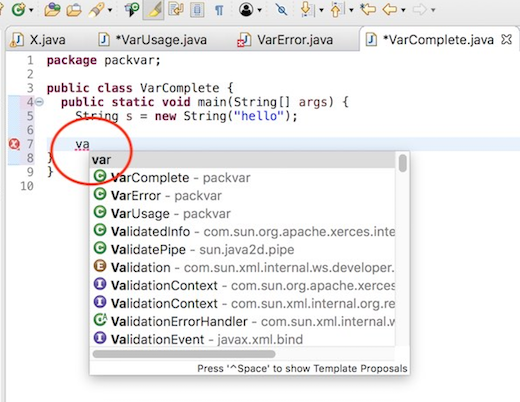This screenshot has width=520, height=402.
Task: Select the *VarComplete.java tab
Action: [438, 40]
